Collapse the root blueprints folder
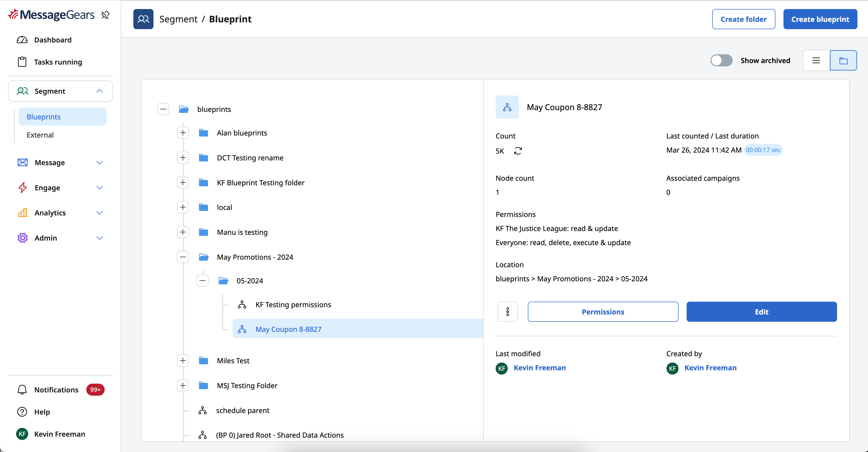 [164, 109]
